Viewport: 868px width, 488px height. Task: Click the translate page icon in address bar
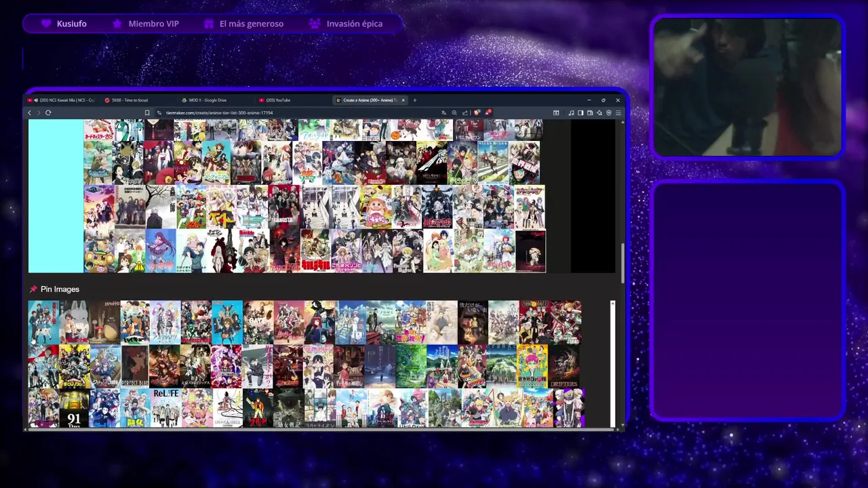point(443,113)
